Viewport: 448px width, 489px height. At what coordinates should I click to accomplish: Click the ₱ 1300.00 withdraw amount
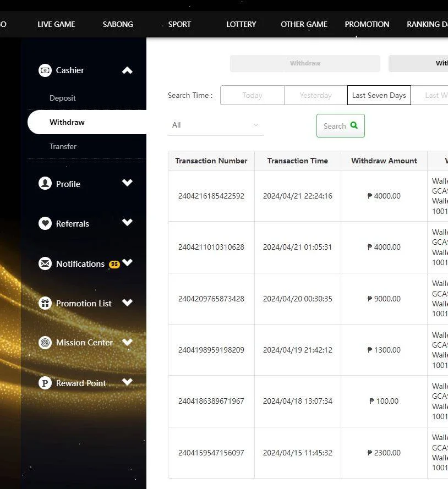[384, 350]
